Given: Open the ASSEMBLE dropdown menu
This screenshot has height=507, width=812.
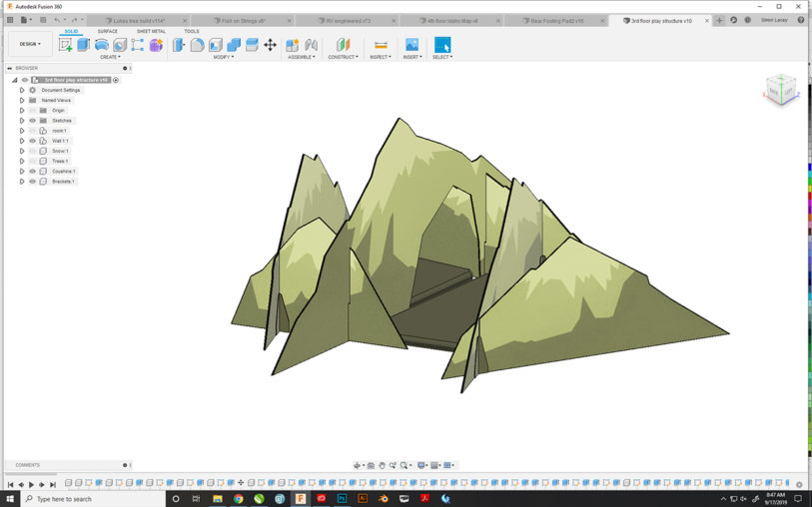Looking at the screenshot, I should point(302,57).
